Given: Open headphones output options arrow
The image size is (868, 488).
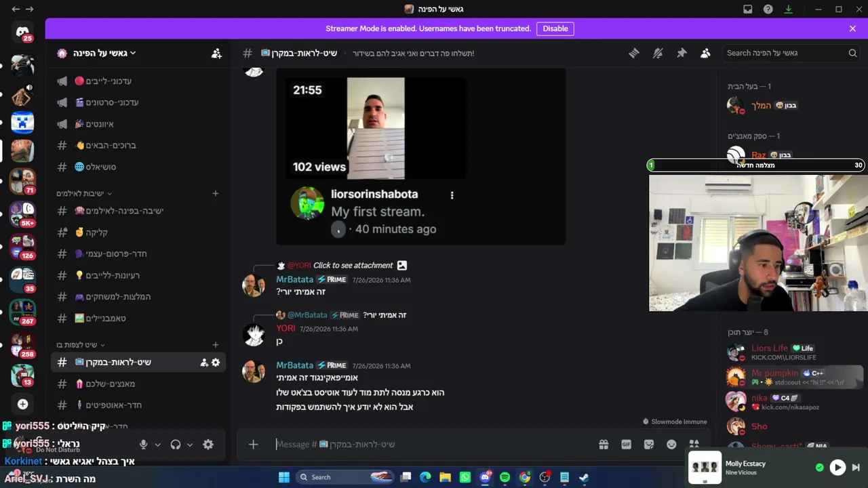Looking at the screenshot, I should pyautogui.click(x=190, y=445).
